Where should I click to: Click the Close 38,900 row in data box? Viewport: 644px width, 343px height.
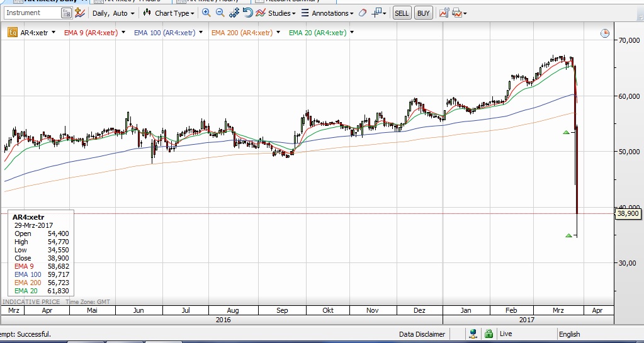click(x=42, y=258)
